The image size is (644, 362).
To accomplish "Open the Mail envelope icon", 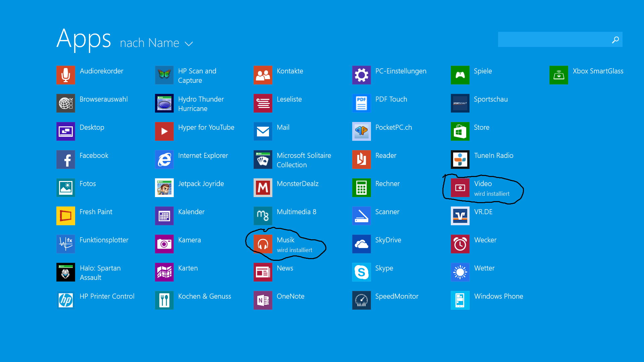I will [x=263, y=131].
